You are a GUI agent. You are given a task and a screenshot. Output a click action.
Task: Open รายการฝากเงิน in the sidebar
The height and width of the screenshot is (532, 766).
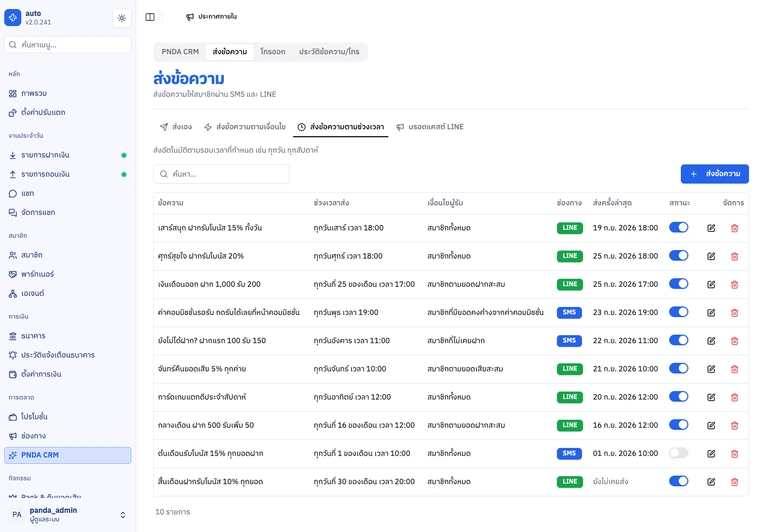68,155
